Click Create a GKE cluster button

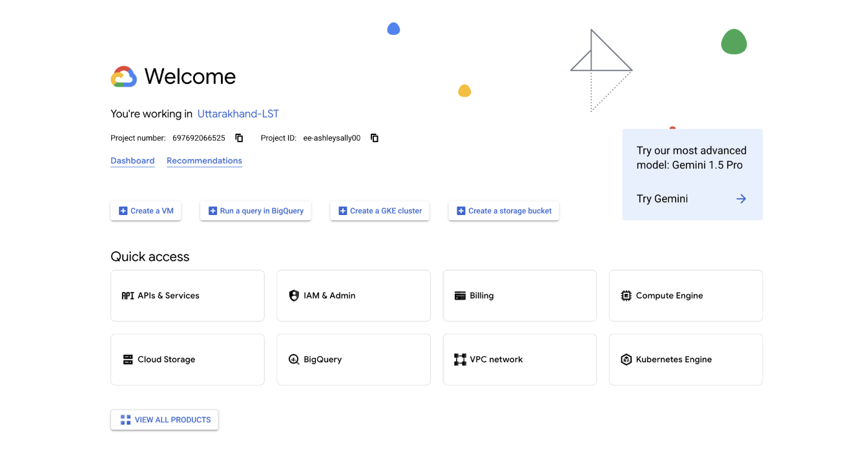tap(380, 211)
